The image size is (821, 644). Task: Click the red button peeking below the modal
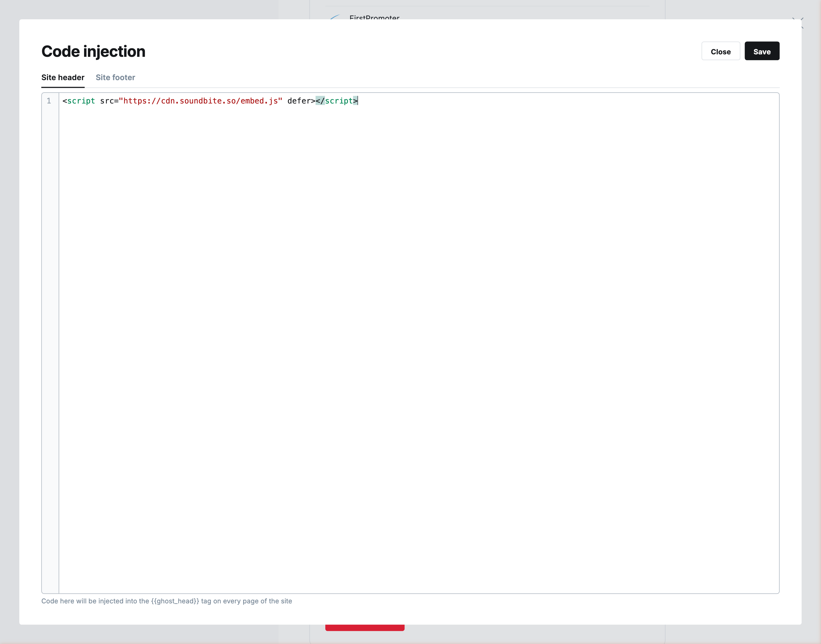(x=364, y=628)
